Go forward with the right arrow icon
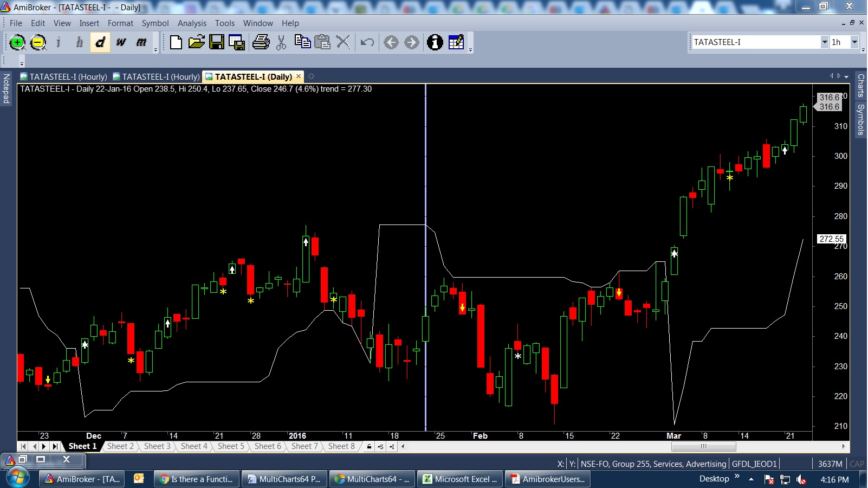Screen dimensions: 868x488 tap(412, 42)
